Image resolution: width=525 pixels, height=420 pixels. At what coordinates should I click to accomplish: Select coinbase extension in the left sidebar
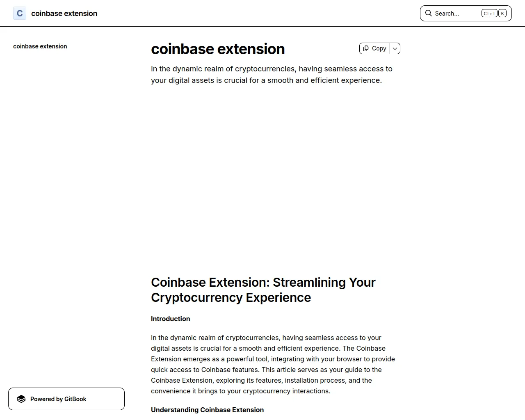click(x=40, y=46)
